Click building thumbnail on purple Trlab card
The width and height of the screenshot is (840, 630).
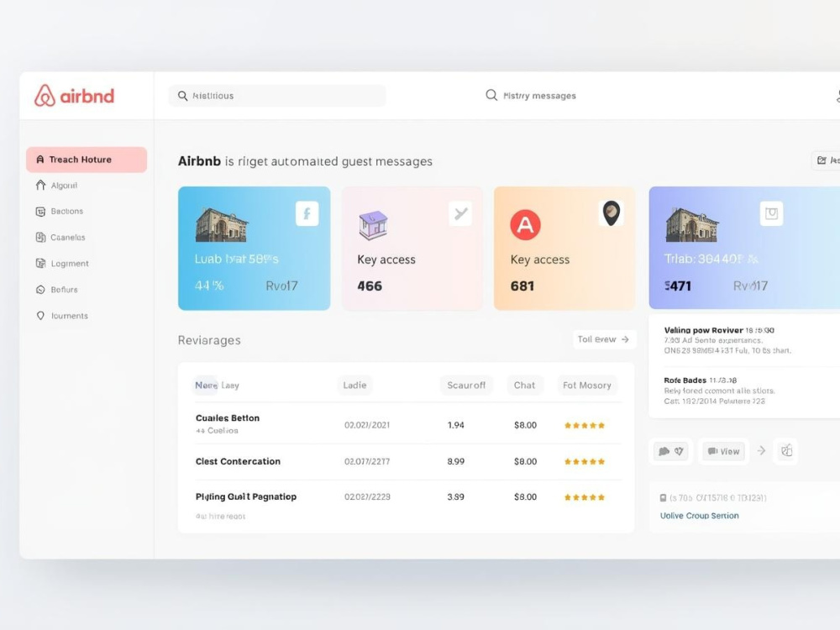[691, 224]
